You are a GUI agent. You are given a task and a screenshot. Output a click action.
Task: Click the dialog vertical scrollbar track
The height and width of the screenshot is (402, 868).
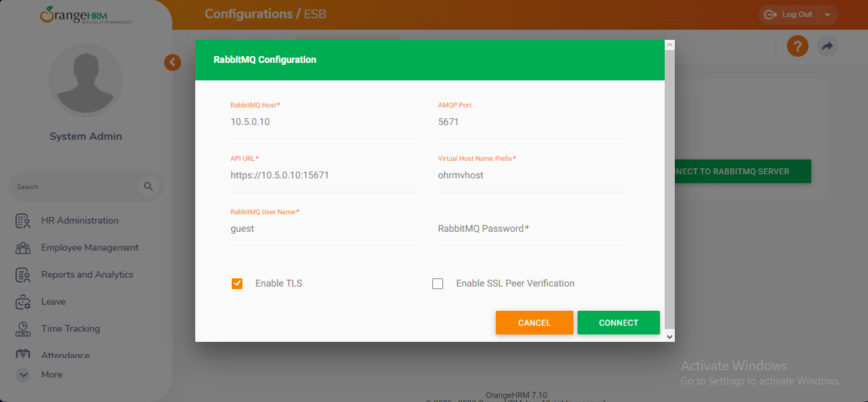(669, 189)
